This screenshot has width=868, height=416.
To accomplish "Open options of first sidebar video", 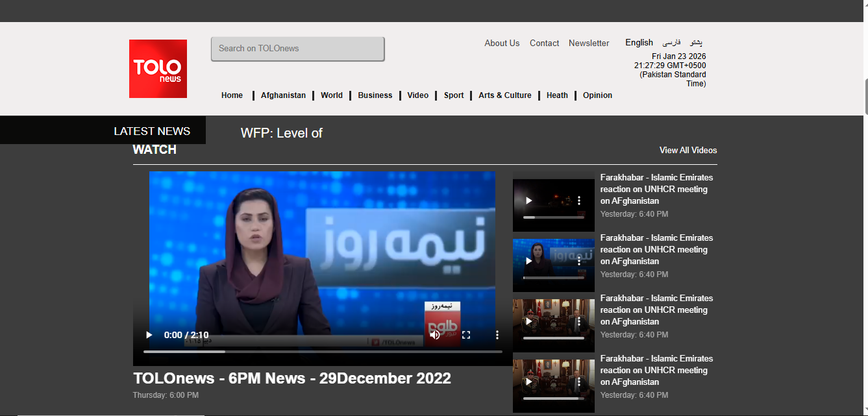I will [579, 201].
